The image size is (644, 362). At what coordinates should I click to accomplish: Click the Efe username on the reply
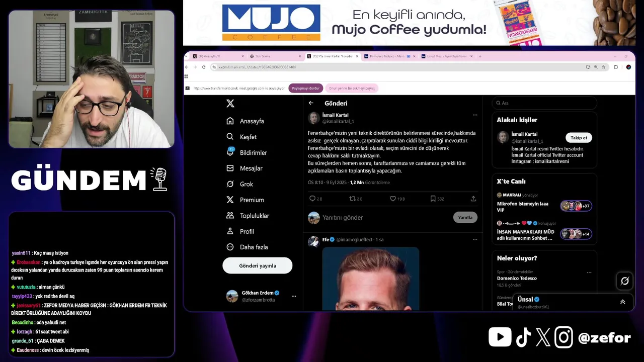click(326, 239)
